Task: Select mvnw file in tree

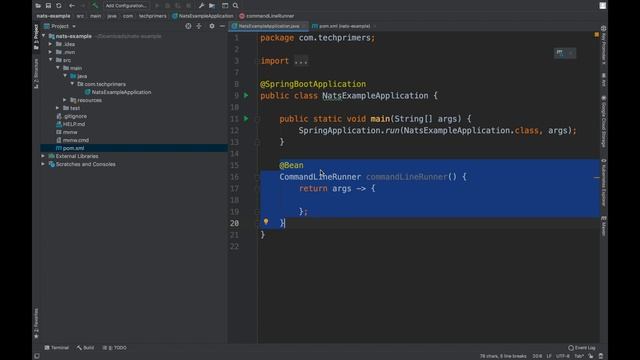Action: (67, 132)
